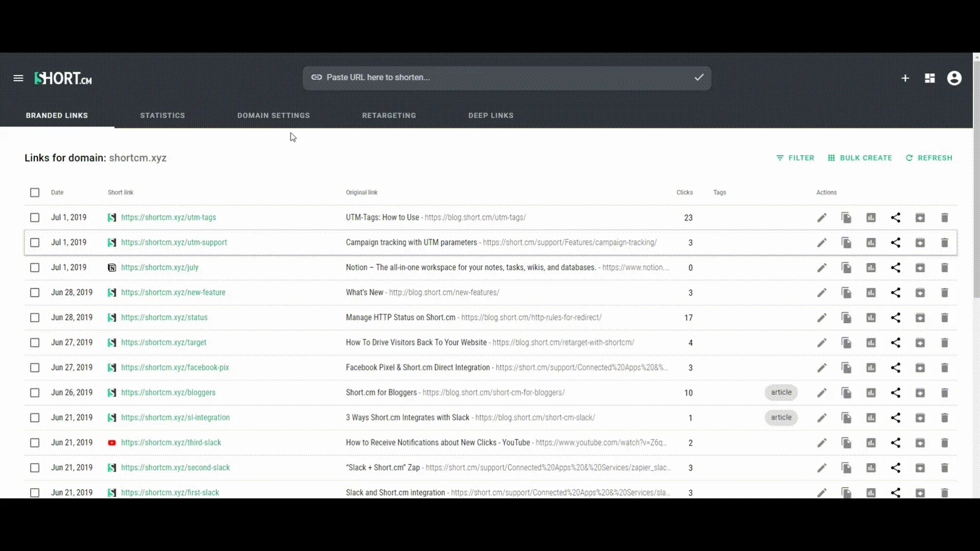Share the status link
The image size is (980, 551).
pos(896,318)
